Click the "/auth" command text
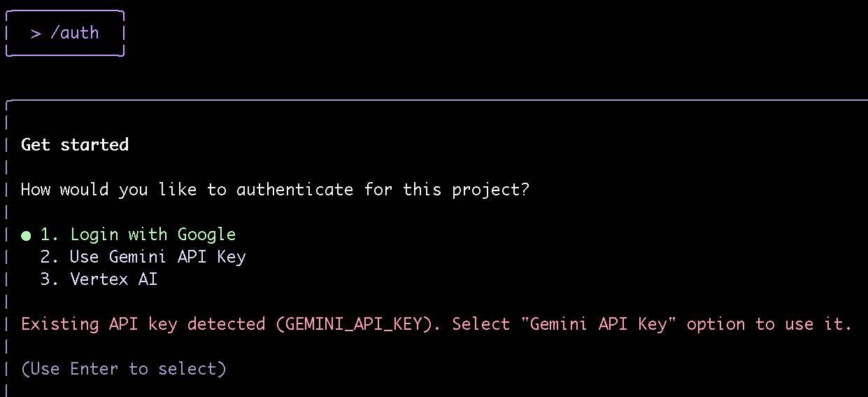Image resolution: width=868 pixels, height=397 pixels. pos(74,33)
